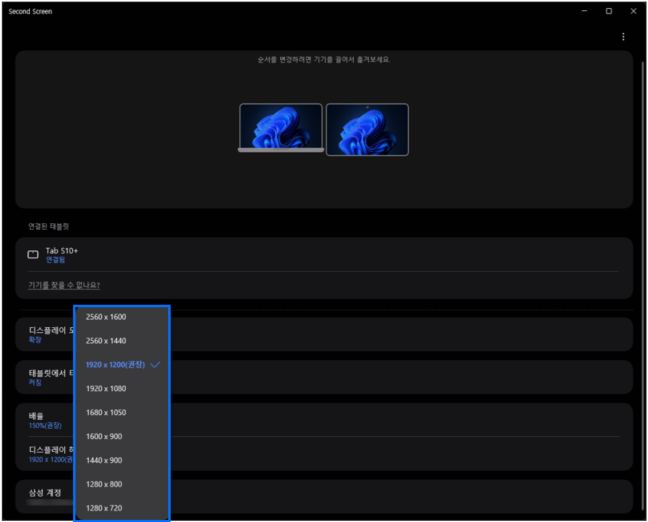The height and width of the screenshot is (522, 648).
Task: Click the tablet icon beside Tab S10+
Action: point(33,255)
